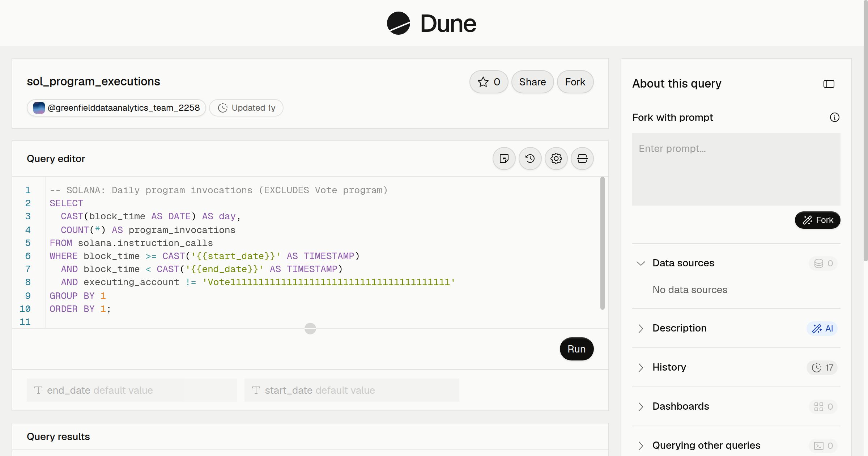Click the Dune logo icon
868x456 pixels.
click(x=398, y=23)
